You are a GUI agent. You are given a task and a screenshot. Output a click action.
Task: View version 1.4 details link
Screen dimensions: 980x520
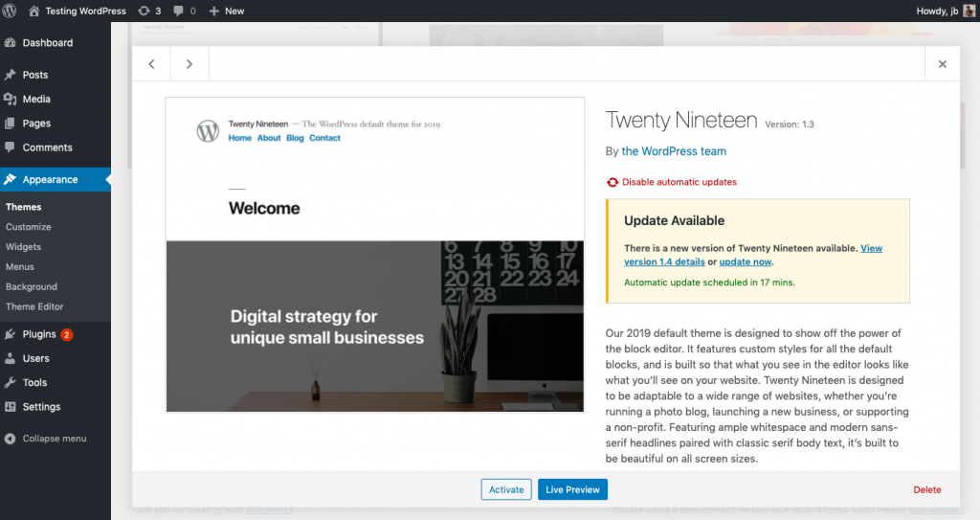click(x=664, y=261)
